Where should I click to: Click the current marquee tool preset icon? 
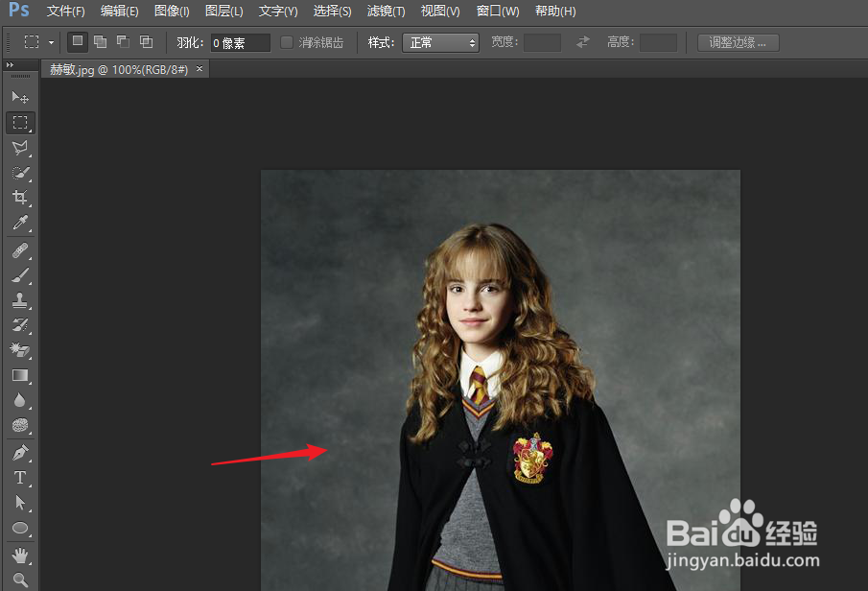point(32,42)
